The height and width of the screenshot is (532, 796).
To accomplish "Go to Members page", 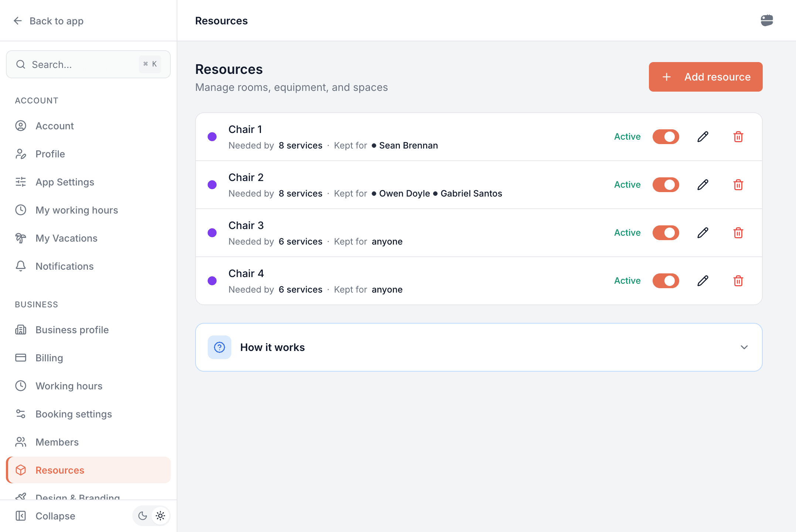I will coord(88,442).
